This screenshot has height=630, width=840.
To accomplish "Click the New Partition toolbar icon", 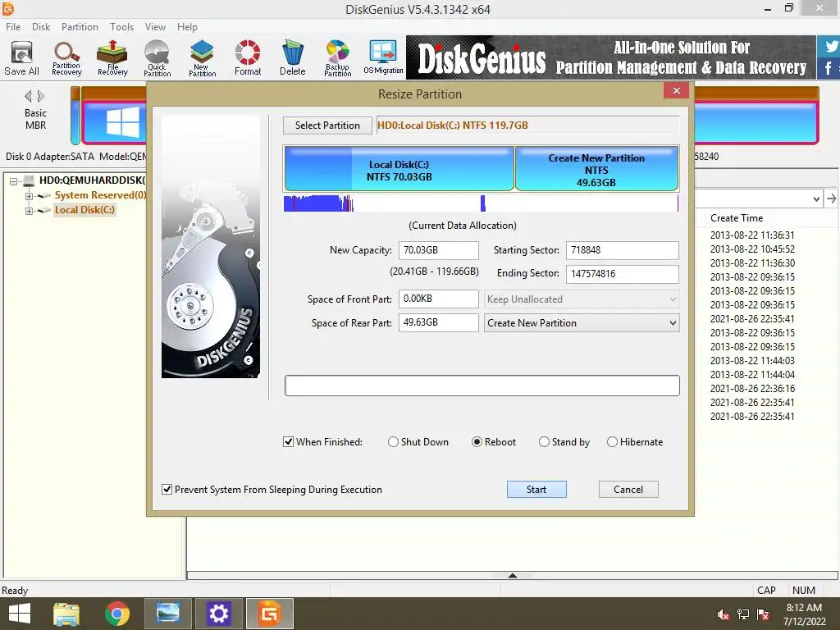I will [202, 58].
